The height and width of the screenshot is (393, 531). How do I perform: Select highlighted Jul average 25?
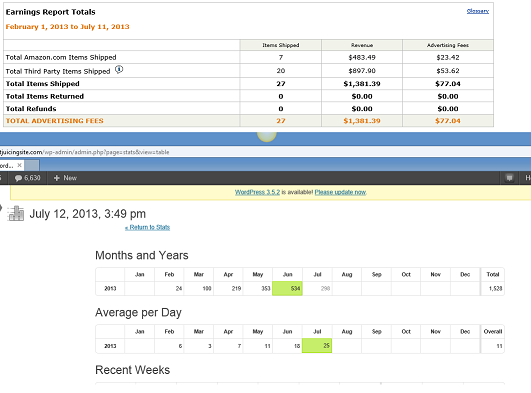(x=317, y=346)
